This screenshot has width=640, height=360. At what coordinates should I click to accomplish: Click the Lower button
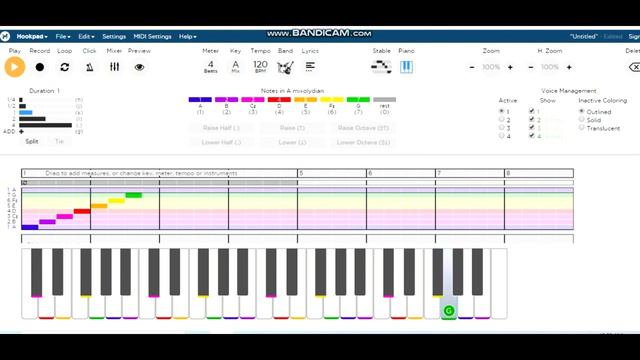(292, 142)
